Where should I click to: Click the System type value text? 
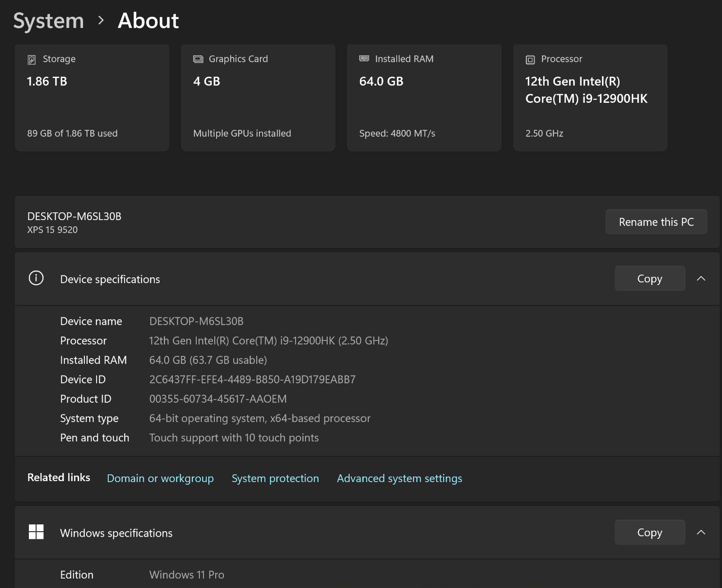(260, 418)
